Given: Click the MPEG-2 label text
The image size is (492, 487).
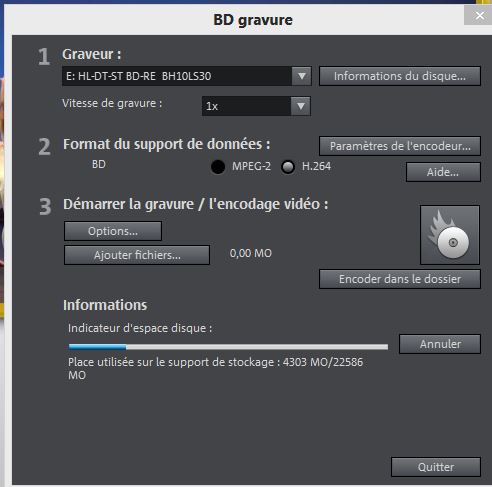Looking at the screenshot, I should pyautogui.click(x=251, y=166).
